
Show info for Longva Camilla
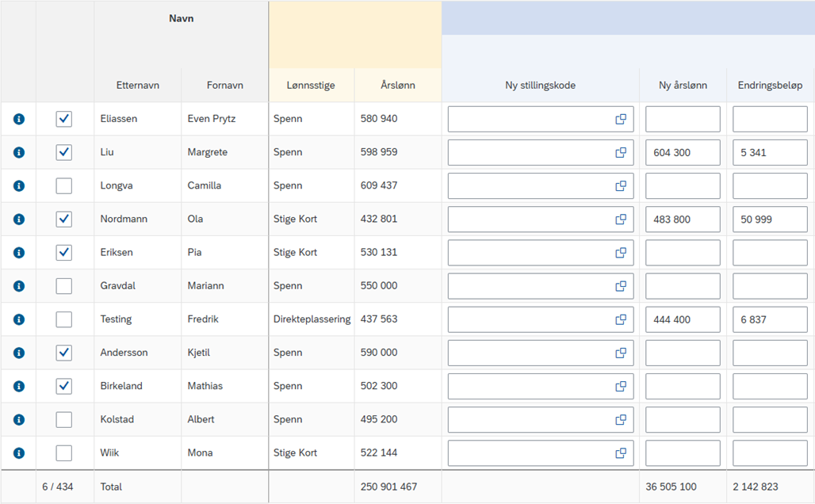point(19,185)
